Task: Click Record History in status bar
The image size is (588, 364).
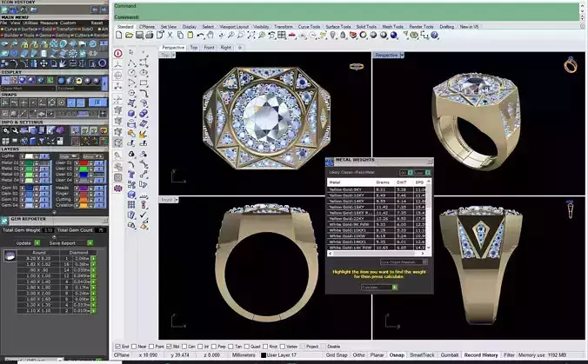Action: pos(481,355)
